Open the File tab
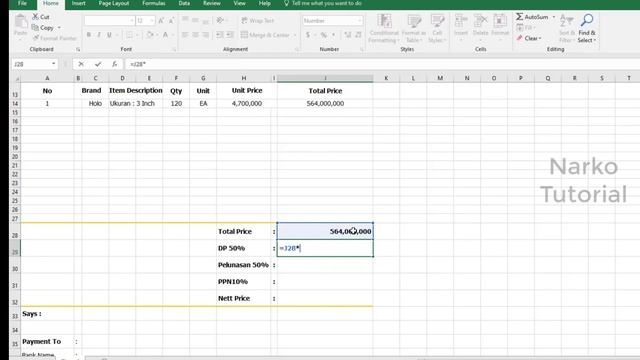This screenshot has width=640, height=360. (22, 3)
